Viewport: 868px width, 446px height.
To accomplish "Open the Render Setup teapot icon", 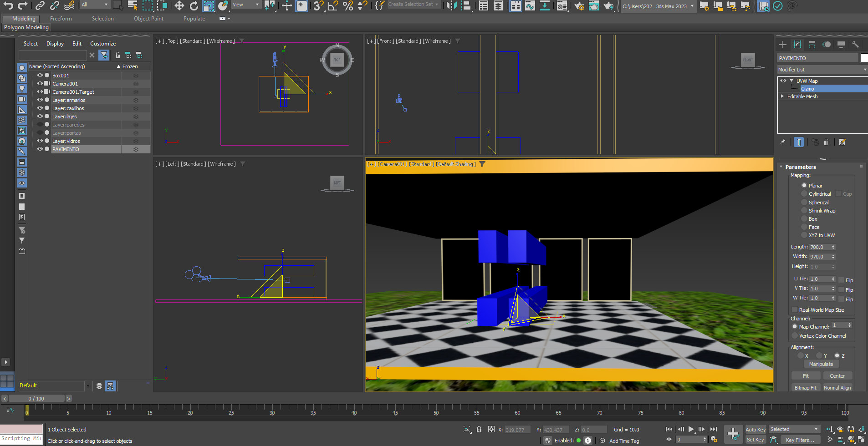I will click(579, 5).
